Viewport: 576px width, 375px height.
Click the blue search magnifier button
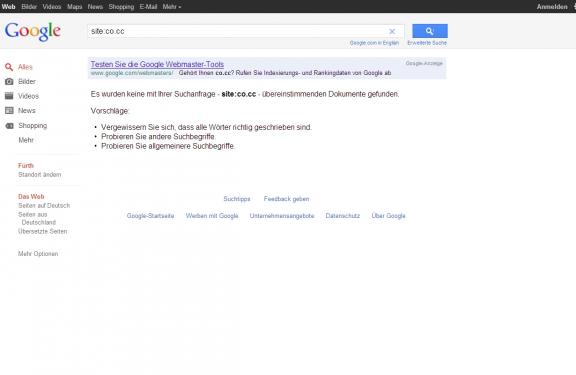pyautogui.click(x=430, y=31)
